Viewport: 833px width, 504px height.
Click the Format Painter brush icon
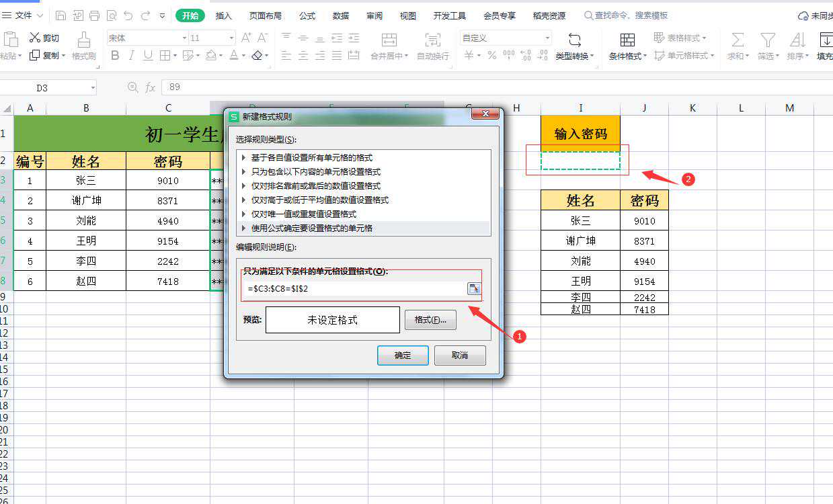coord(83,40)
